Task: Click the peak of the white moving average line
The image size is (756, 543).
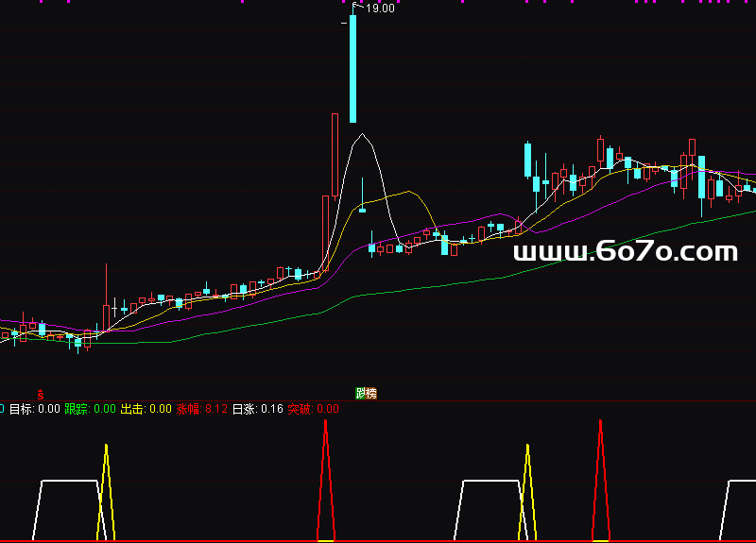Action: [361, 134]
